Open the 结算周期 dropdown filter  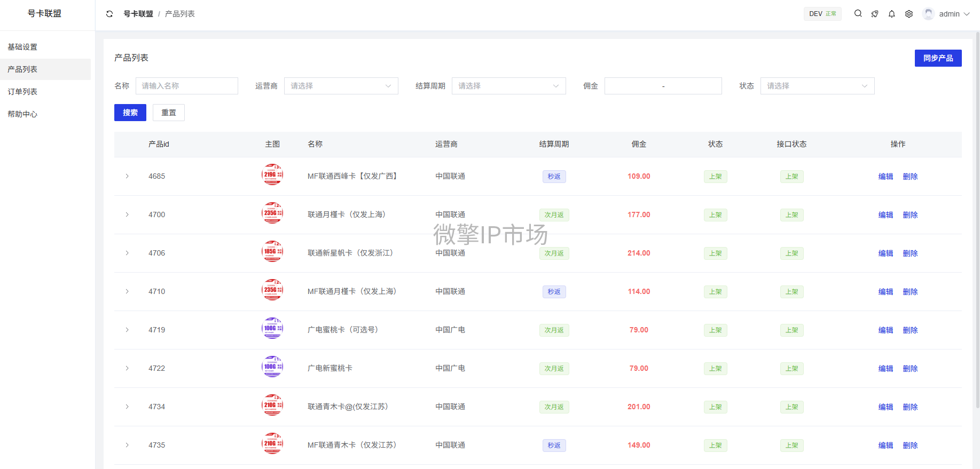[508, 86]
